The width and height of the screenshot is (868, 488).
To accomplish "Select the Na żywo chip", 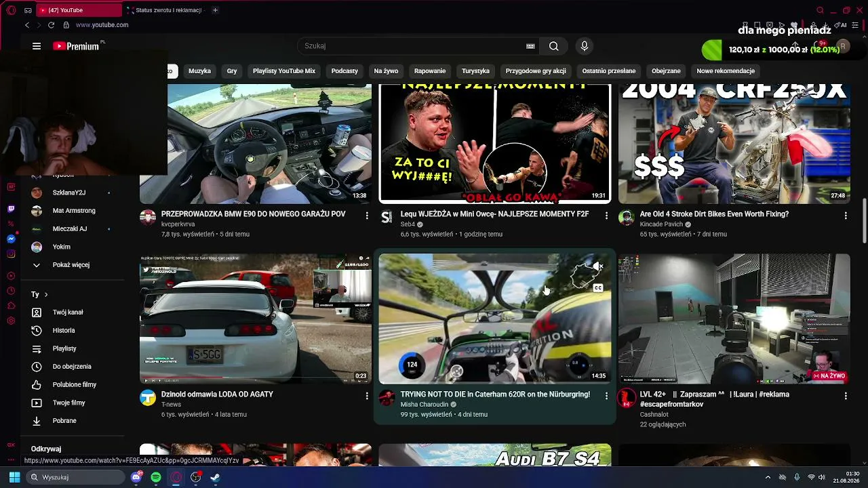I will click(x=386, y=71).
